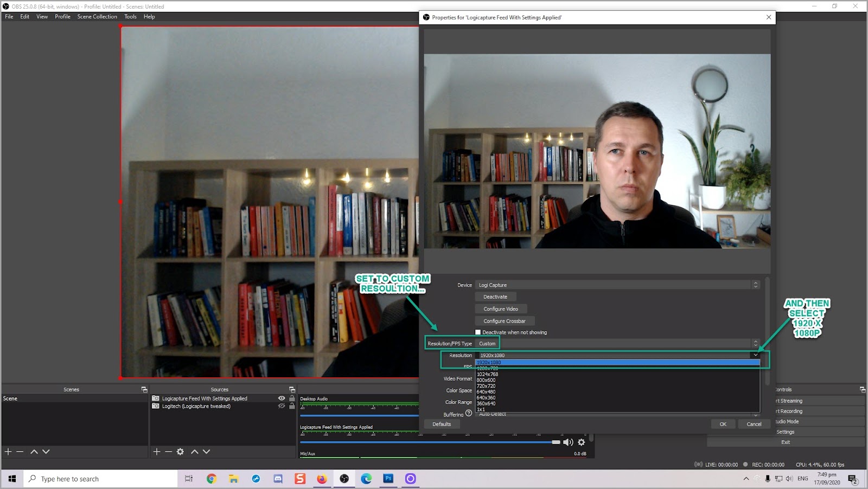This screenshot has height=489, width=868.
Task: Show hidden system tray icons
Action: pyautogui.click(x=746, y=479)
